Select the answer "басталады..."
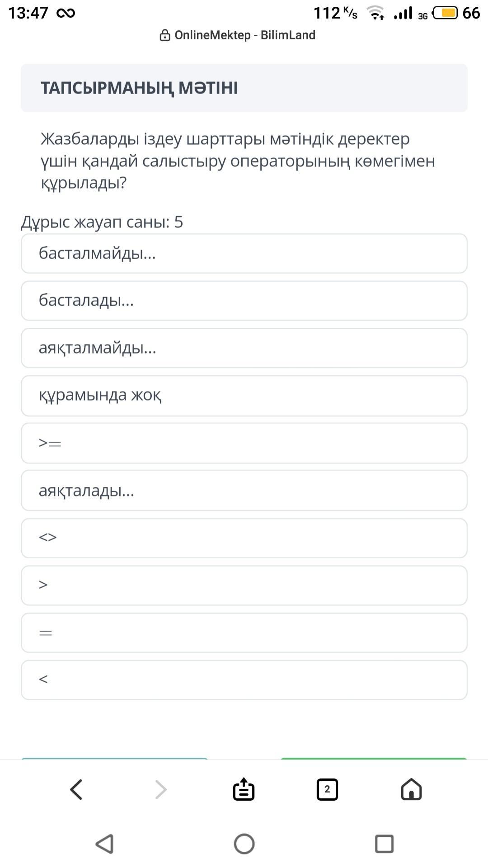The image size is (488, 868). [244, 301]
